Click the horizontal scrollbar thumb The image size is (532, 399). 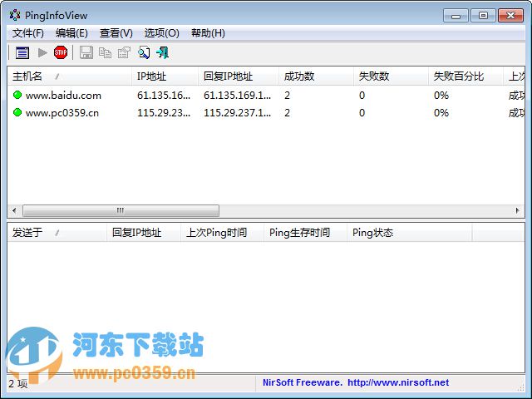pos(121,210)
